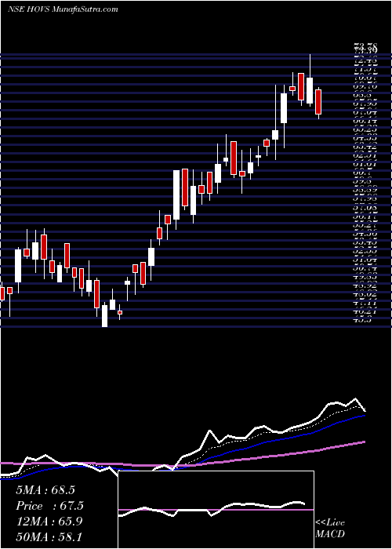
Task: Select the 12MA : 65.9 reading
Action: click(x=49, y=522)
